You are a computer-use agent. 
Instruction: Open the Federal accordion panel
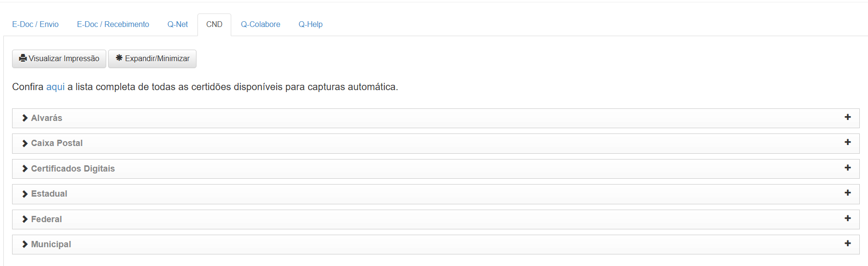pos(435,219)
